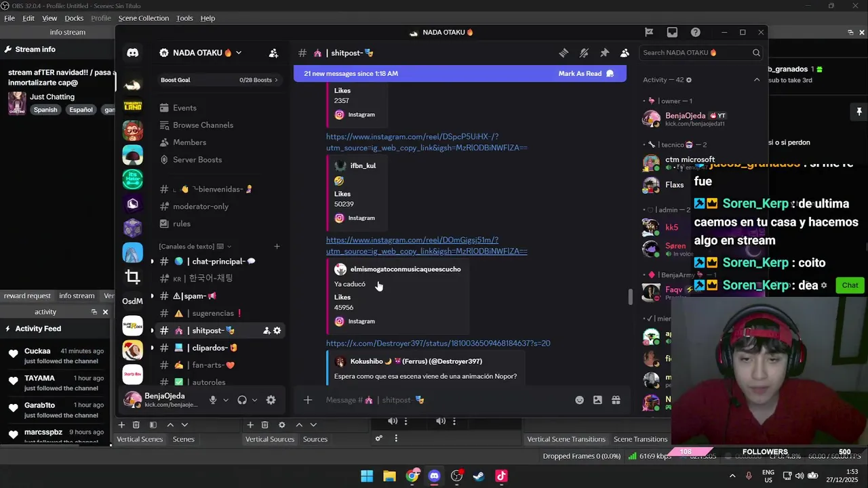Open the Discord help question-mark icon
868x488 pixels.
click(695, 32)
